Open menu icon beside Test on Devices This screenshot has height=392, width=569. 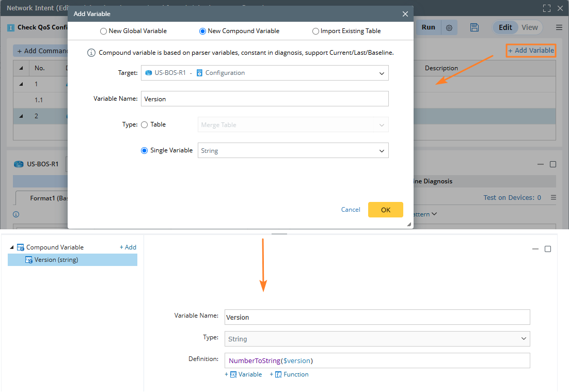tap(553, 197)
